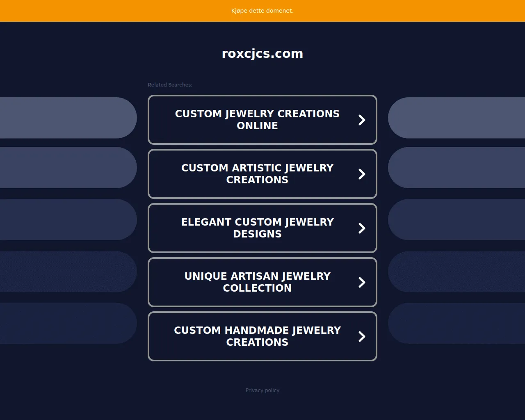Select the "Custom Artistic Jewelry Creations" text
525x420 pixels.
257,174
